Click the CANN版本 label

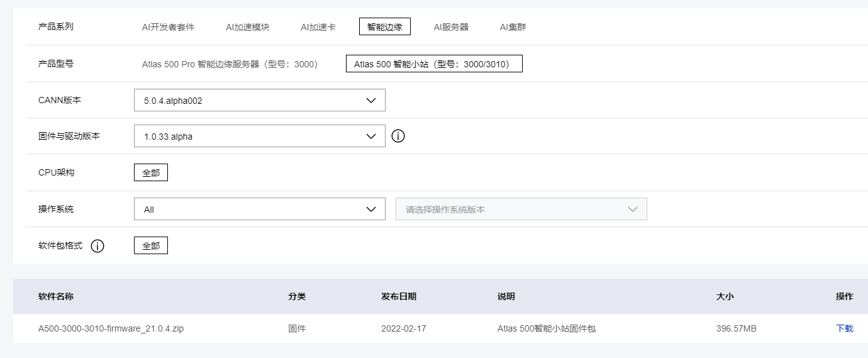[60, 100]
